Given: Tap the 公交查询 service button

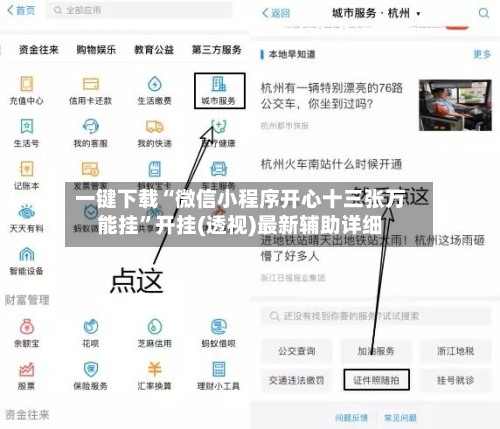Looking at the screenshot, I should coord(297,351).
